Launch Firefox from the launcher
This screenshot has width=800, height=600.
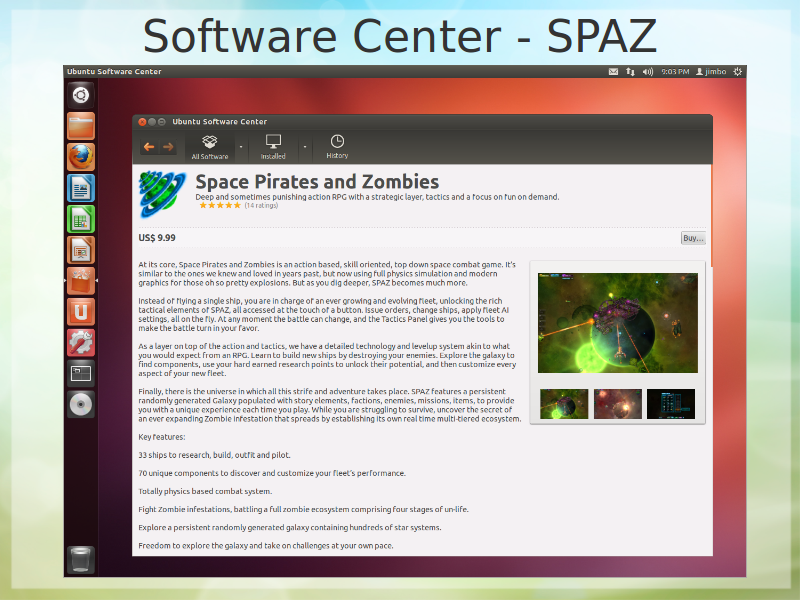(81, 157)
